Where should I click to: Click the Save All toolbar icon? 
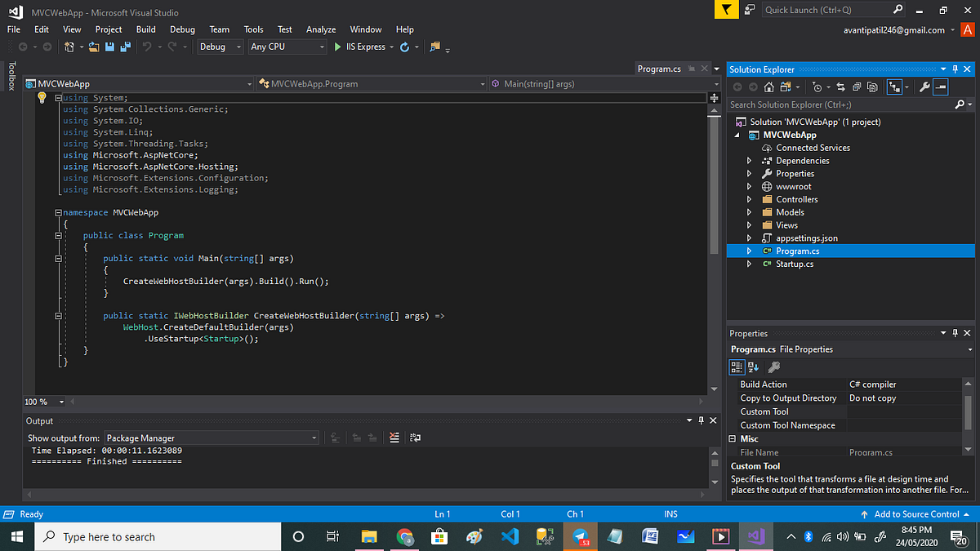click(125, 47)
